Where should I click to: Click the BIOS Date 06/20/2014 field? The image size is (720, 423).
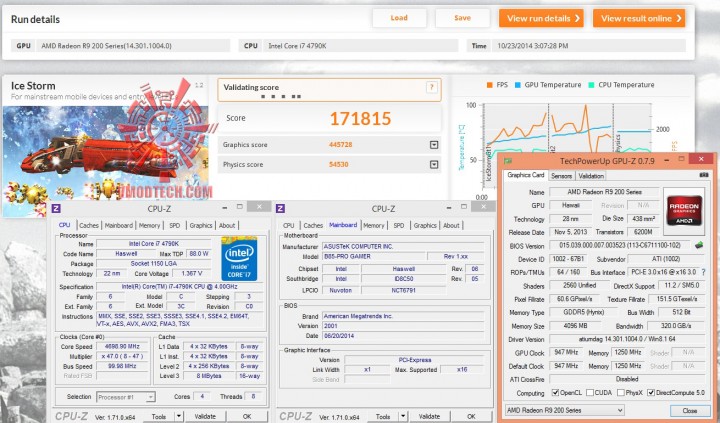click(403, 336)
